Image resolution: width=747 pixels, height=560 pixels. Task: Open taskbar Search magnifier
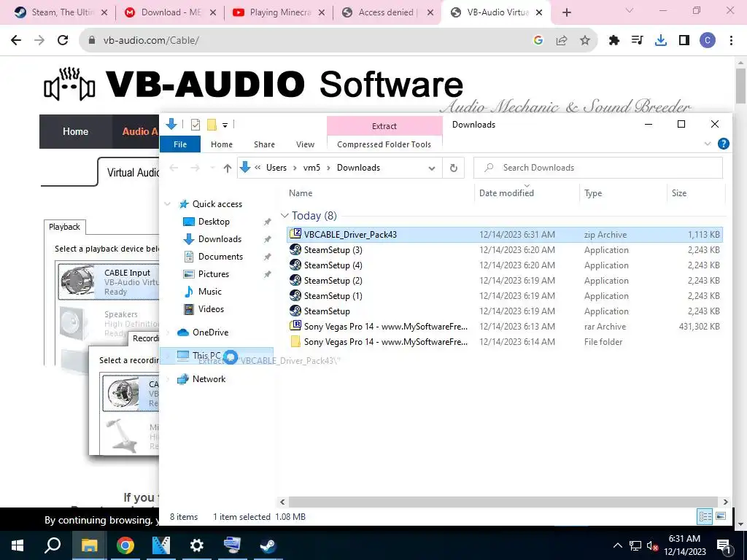coord(53,545)
